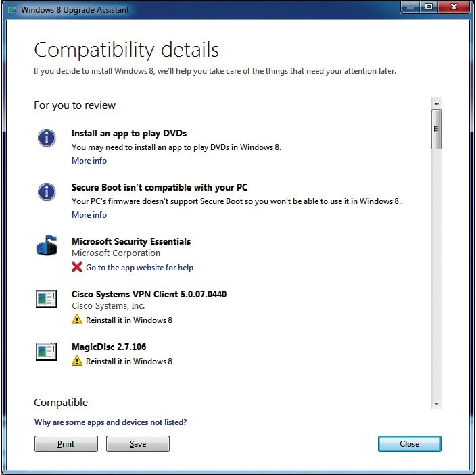This screenshot has width=476, height=475.
Task: Maximize the Upgrade Assistant window
Action: (x=429, y=7)
